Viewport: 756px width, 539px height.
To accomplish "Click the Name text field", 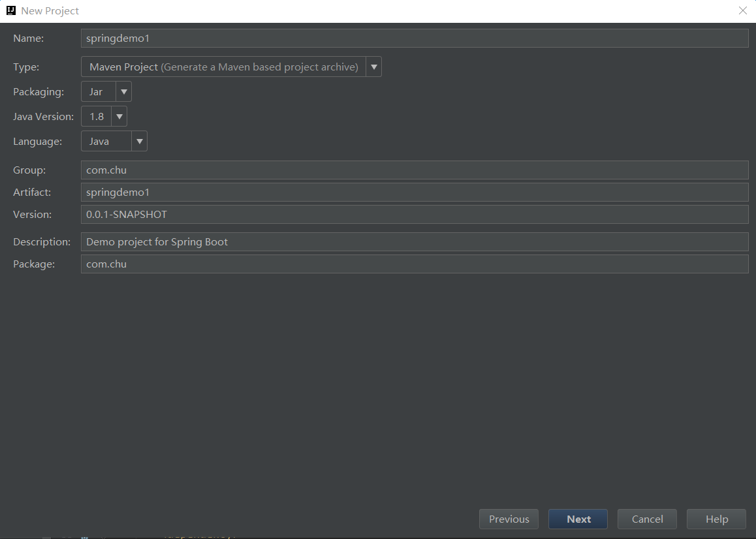I will coord(414,38).
